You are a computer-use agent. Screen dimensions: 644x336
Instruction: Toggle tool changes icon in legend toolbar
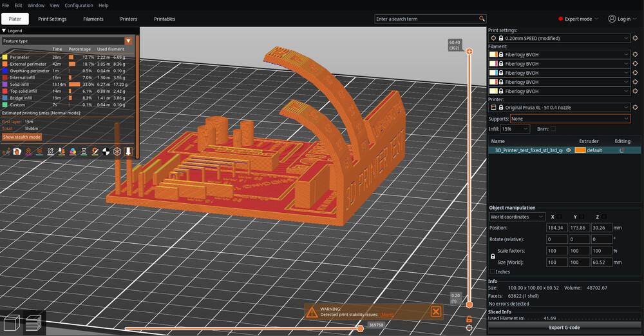pos(62,152)
